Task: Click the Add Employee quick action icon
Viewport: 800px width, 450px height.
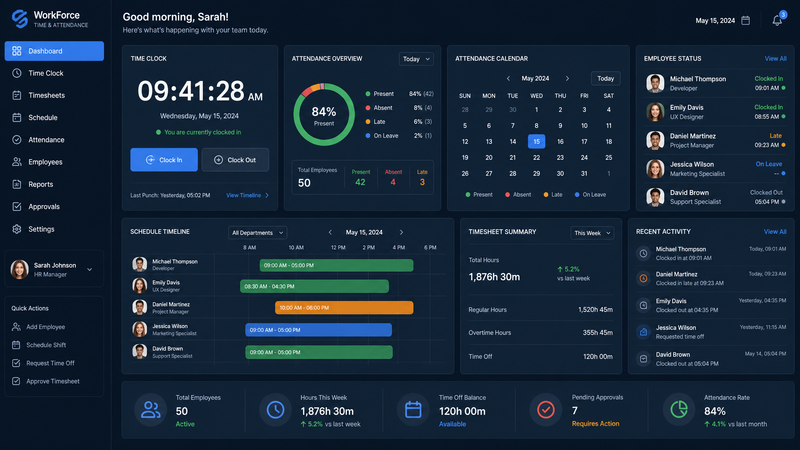Action: (x=16, y=327)
